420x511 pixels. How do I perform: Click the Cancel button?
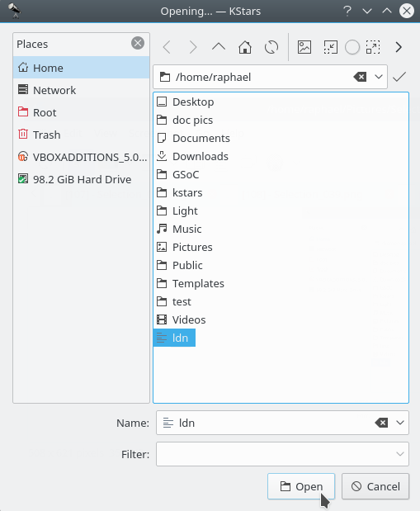[x=375, y=486]
